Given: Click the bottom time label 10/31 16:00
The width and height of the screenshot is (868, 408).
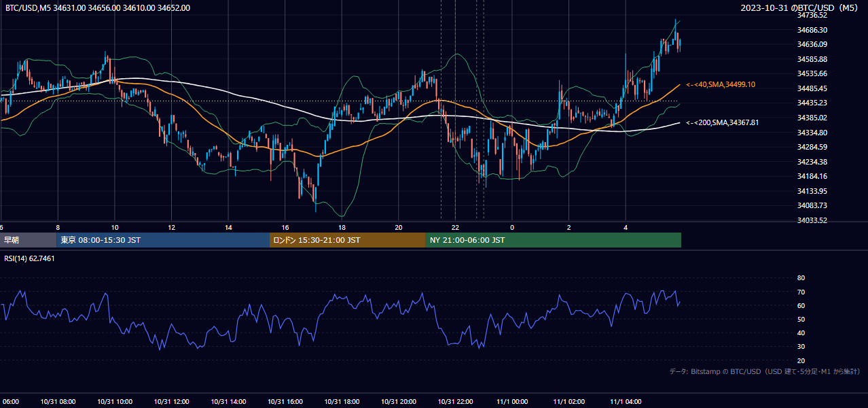Looking at the screenshot, I should (x=285, y=401).
